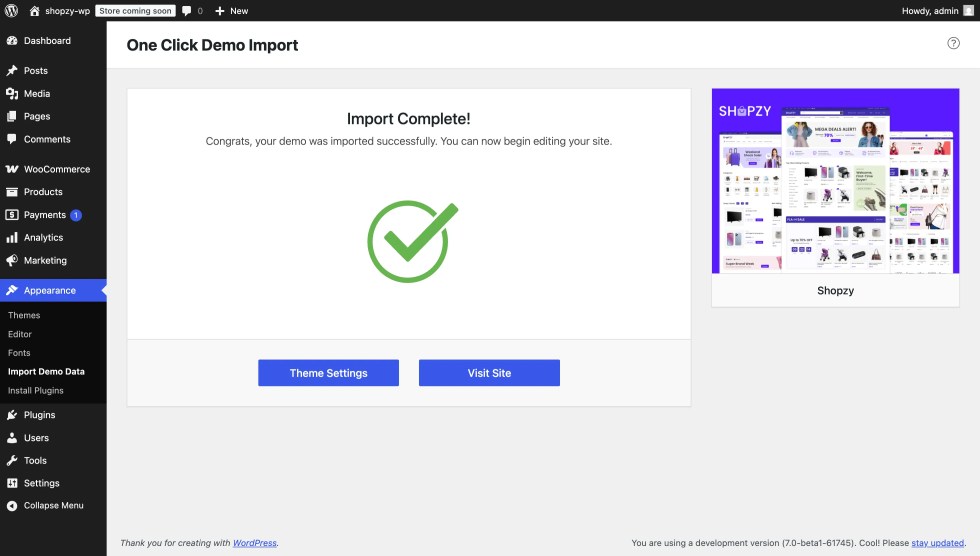980x556 pixels.
Task: Click the Settings sliders icon
Action: pos(12,484)
